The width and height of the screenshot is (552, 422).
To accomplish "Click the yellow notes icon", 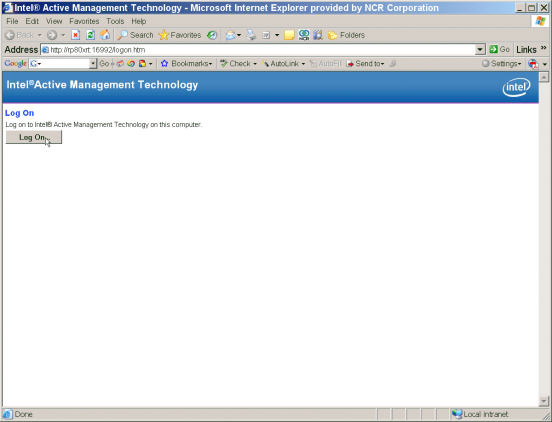I will (289, 35).
